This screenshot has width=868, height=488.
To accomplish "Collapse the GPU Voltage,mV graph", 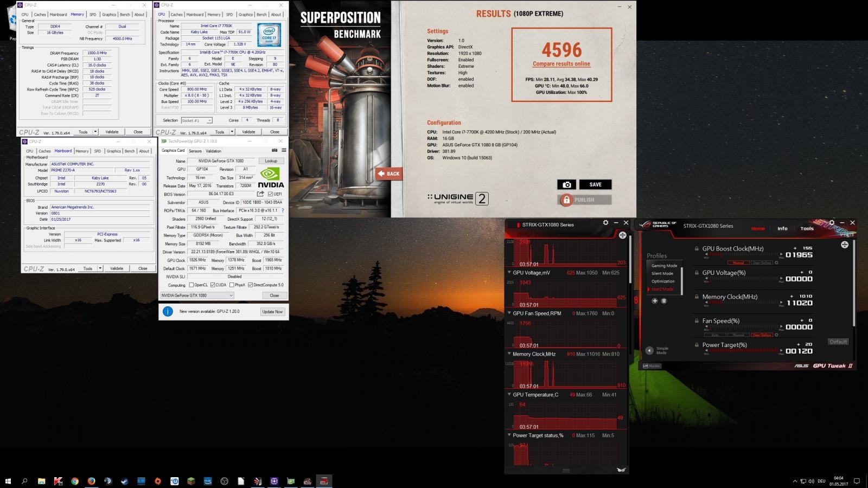I will tap(509, 273).
